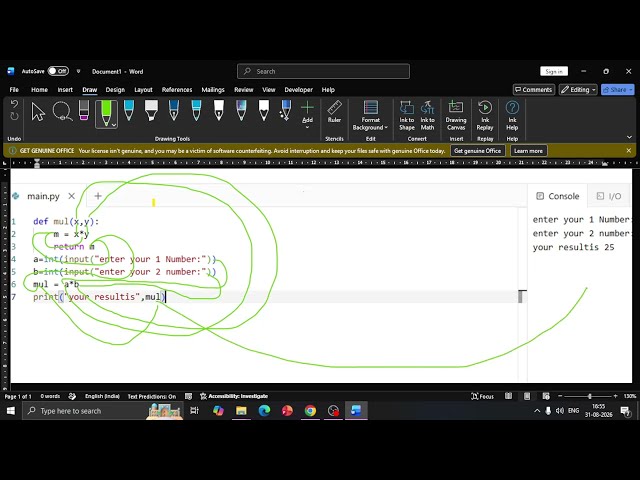Toggle AutoSave switch
640x480 pixels.
coord(58,71)
